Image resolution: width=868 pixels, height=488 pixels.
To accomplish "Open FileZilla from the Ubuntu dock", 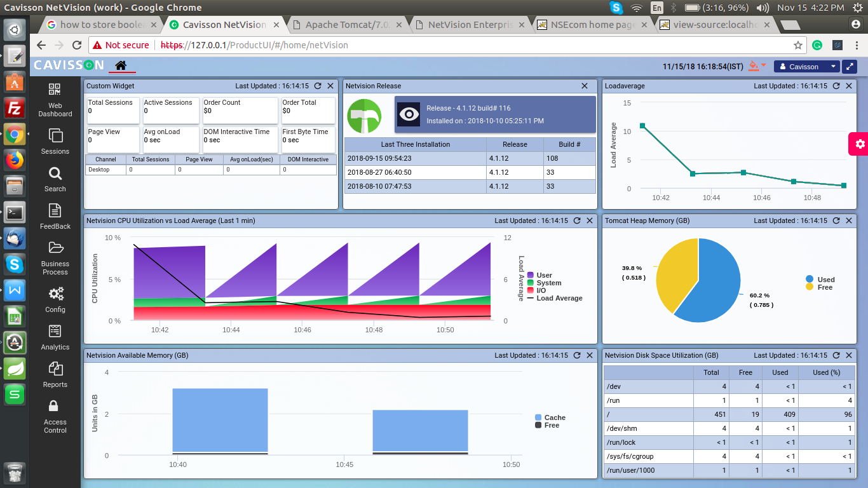I will tap(15, 109).
